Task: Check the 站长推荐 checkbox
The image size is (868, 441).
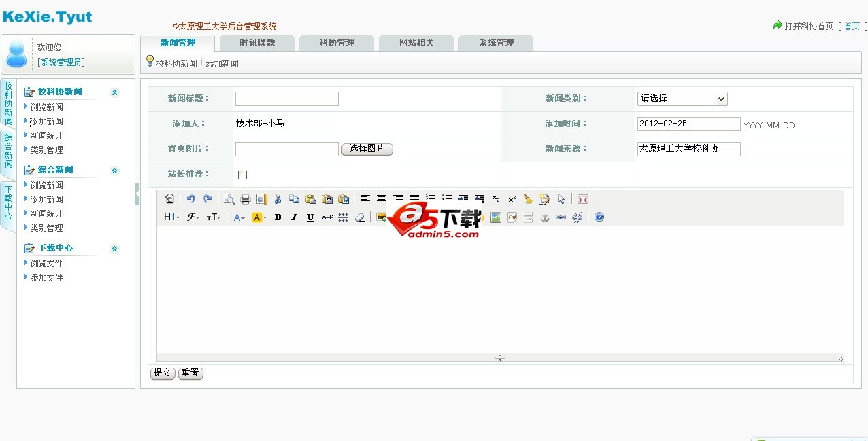Action: click(x=242, y=175)
